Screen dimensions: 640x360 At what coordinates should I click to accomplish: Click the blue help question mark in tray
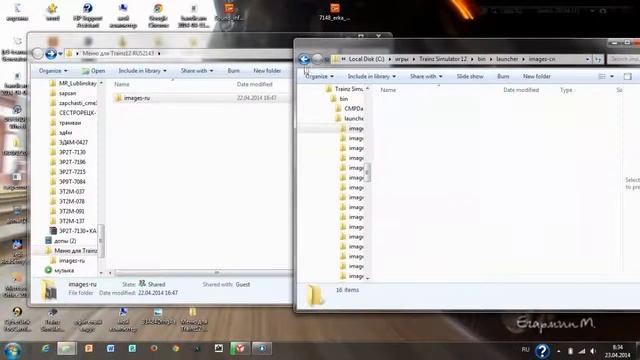[x=542, y=351]
